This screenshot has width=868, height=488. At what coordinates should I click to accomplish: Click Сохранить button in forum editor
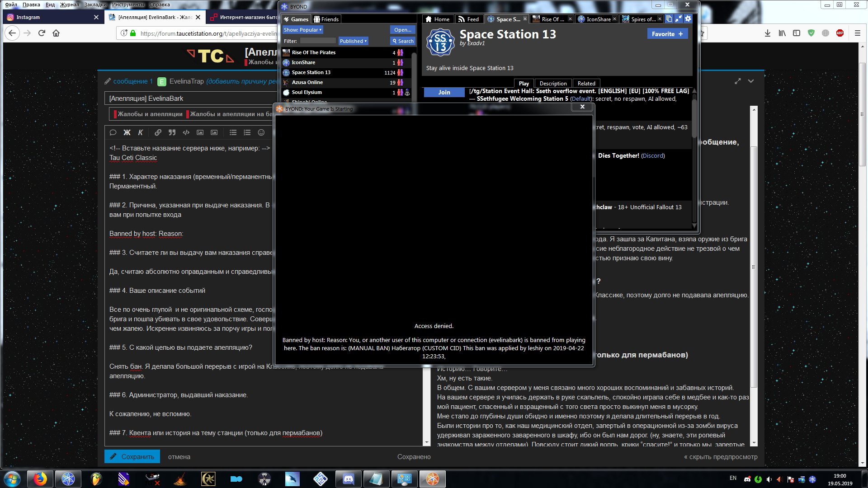click(137, 456)
